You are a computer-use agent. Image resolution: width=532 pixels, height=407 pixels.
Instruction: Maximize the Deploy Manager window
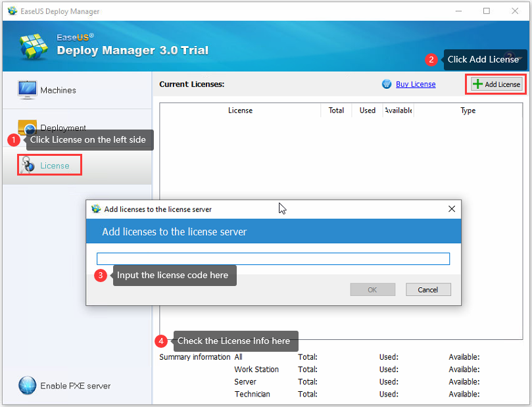[x=487, y=11]
